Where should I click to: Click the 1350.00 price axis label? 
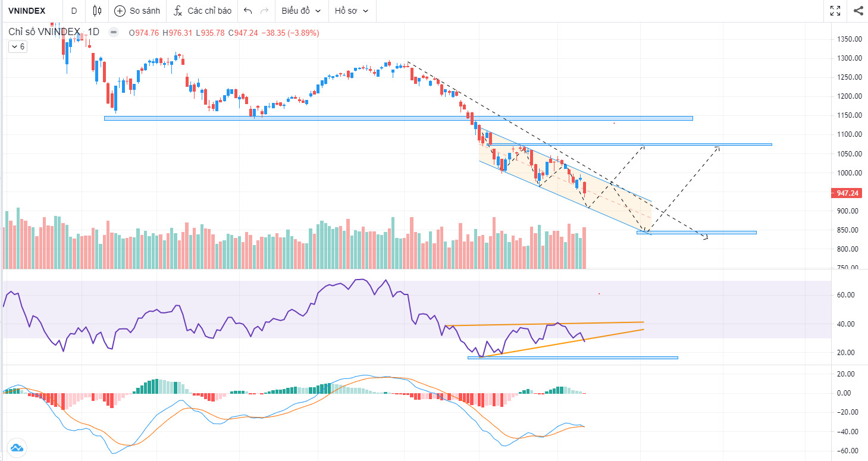pos(849,39)
